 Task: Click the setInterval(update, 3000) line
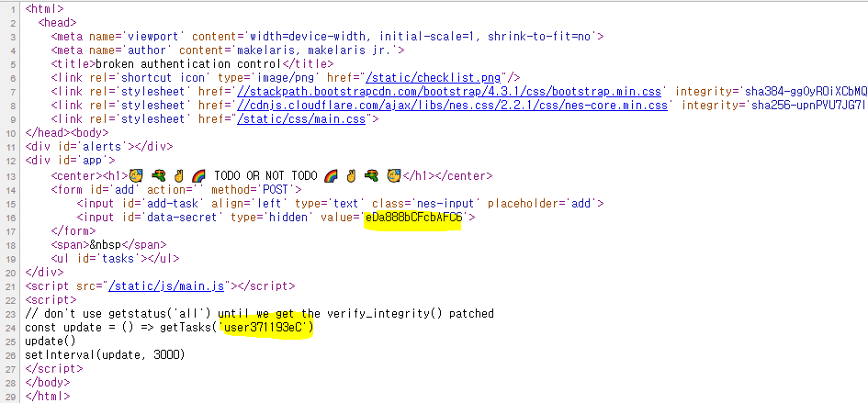point(105,354)
